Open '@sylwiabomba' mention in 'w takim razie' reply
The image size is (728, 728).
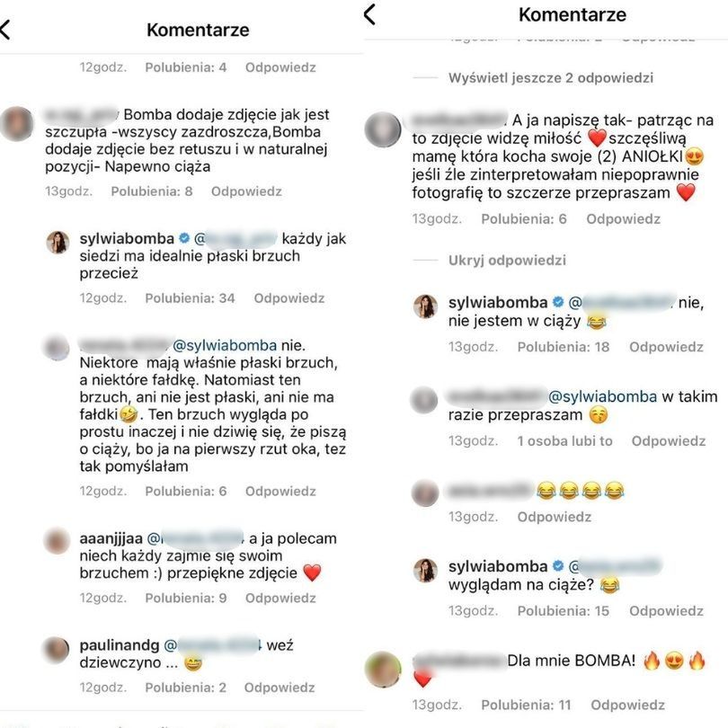point(603,397)
